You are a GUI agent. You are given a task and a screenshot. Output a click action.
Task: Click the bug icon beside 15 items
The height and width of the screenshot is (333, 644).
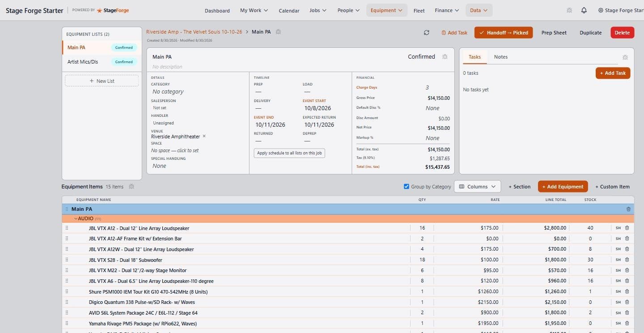pos(131,187)
